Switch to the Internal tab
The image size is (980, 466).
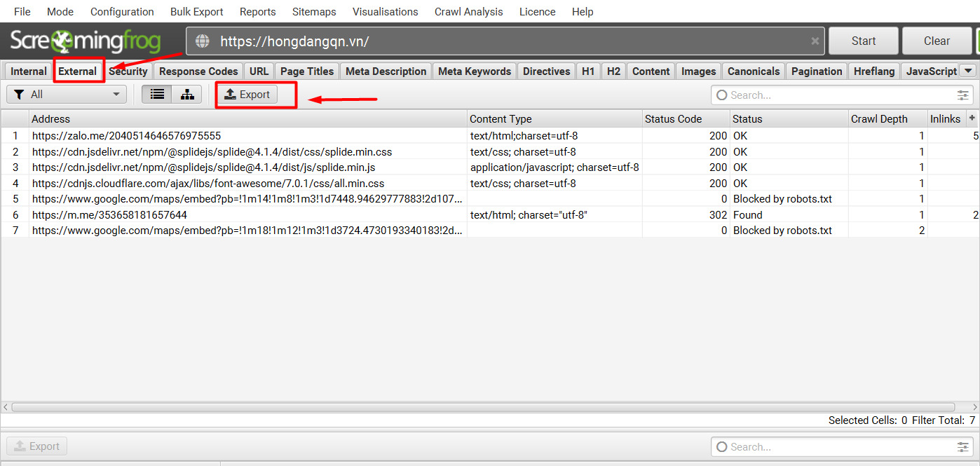point(29,71)
